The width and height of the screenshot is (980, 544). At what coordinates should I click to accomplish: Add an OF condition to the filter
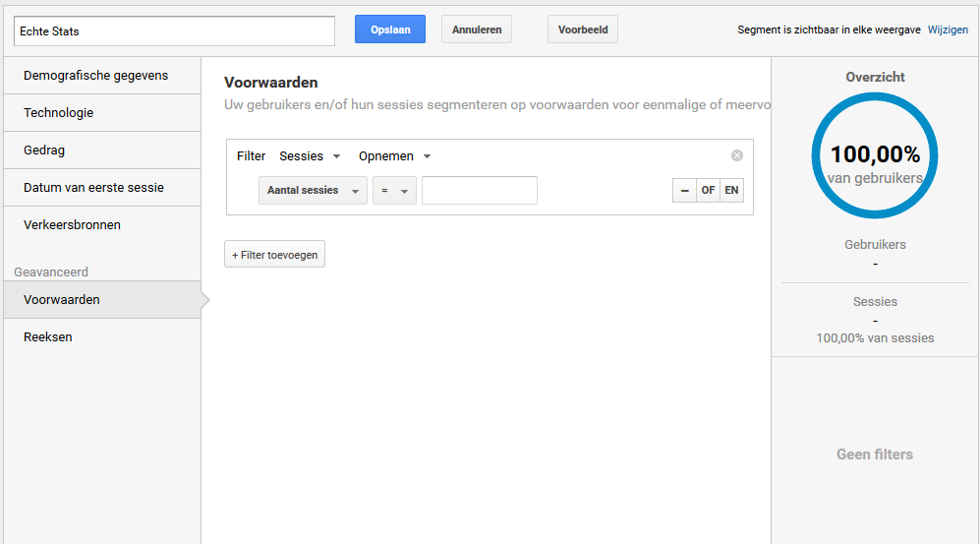click(708, 190)
